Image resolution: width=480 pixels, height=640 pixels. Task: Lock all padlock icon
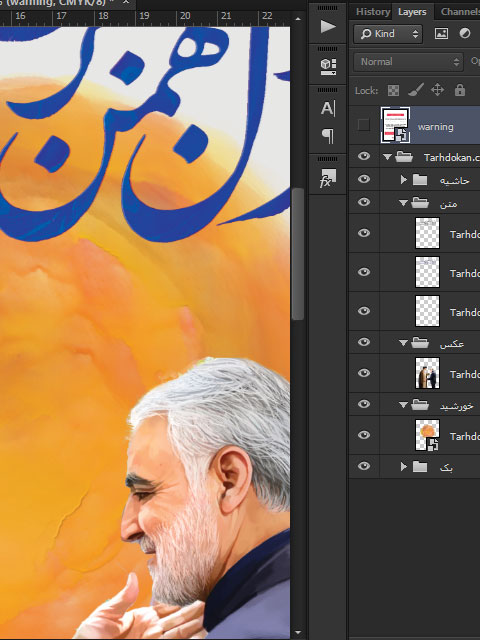click(460, 90)
